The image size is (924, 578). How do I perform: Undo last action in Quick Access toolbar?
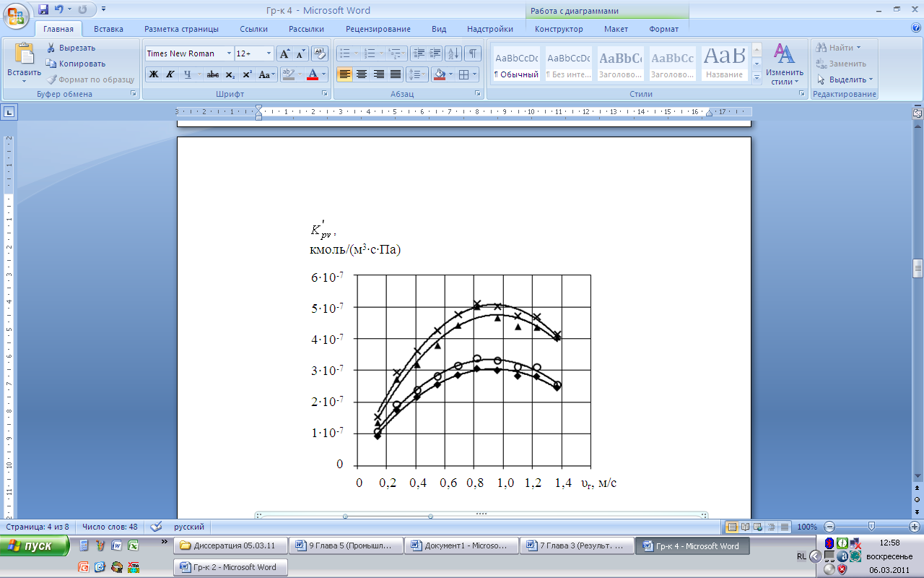(x=59, y=10)
